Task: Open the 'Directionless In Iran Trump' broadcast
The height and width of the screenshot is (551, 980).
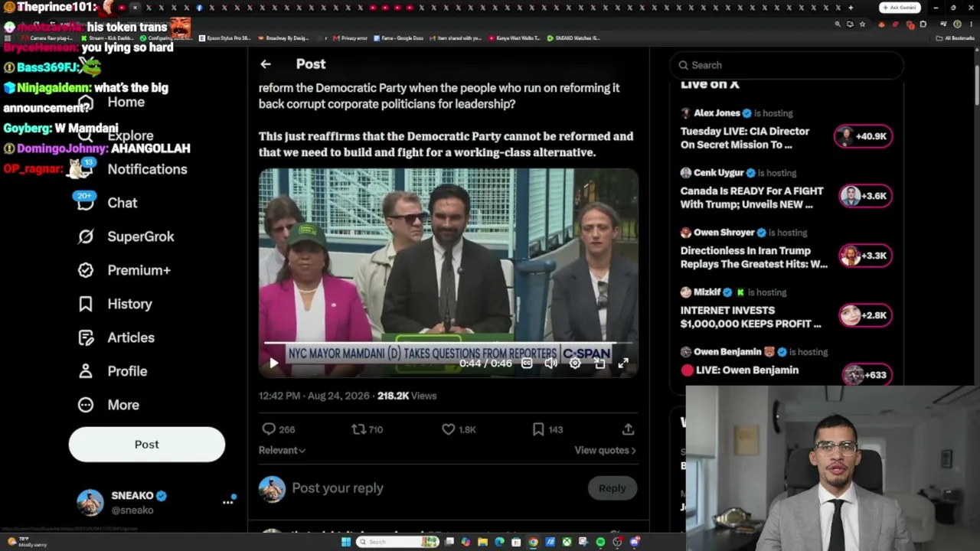Action: coord(754,257)
